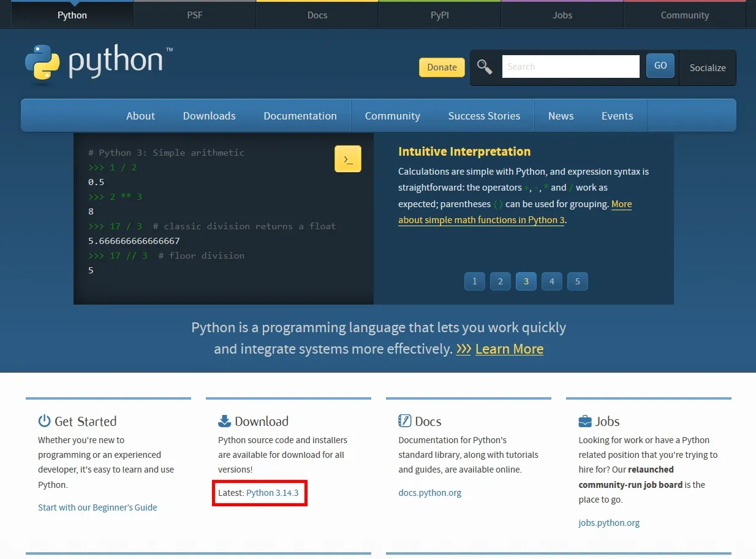Launch the interactive console via yellow terminal icon

click(347, 158)
